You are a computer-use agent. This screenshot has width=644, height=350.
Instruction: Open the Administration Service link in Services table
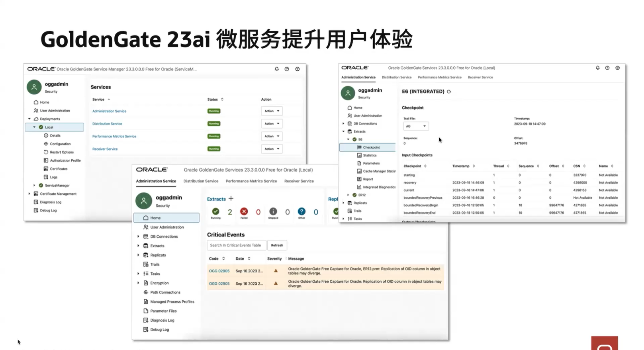(x=109, y=111)
